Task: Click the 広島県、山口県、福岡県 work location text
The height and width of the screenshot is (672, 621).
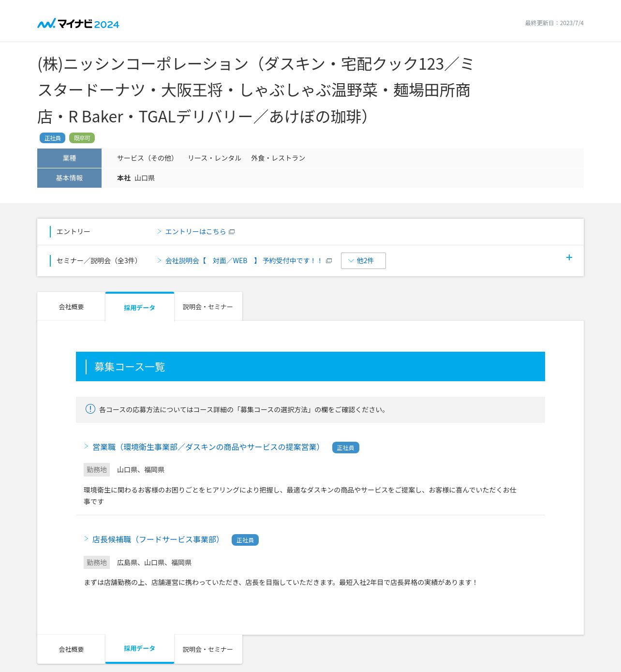Action: pyautogui.click(x=154, y=563)
